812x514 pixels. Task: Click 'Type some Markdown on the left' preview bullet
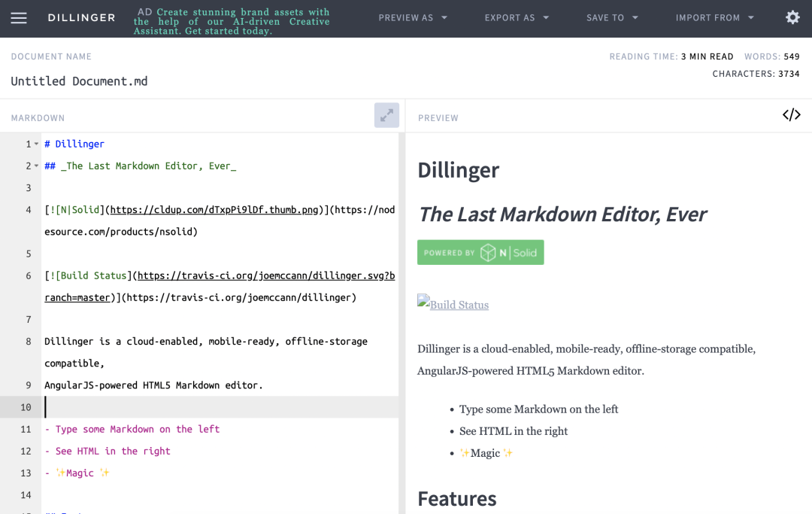538,409
